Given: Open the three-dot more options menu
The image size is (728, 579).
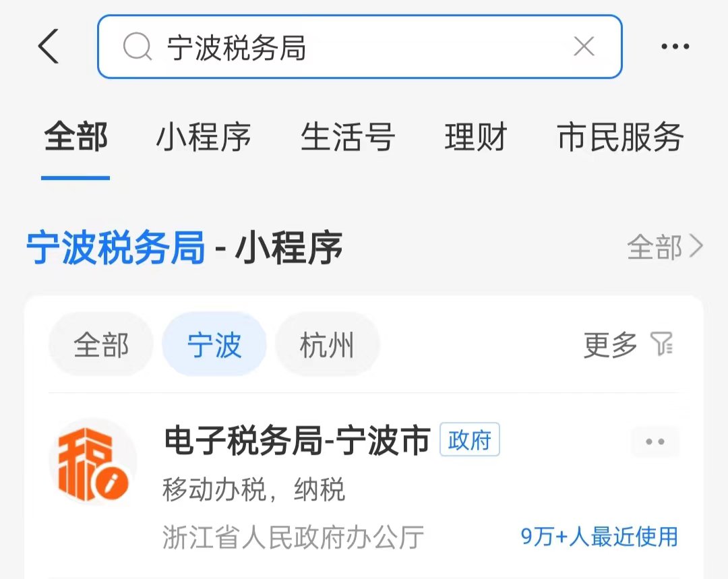Looking at the screenshot, I should click(x=675, y=47).
